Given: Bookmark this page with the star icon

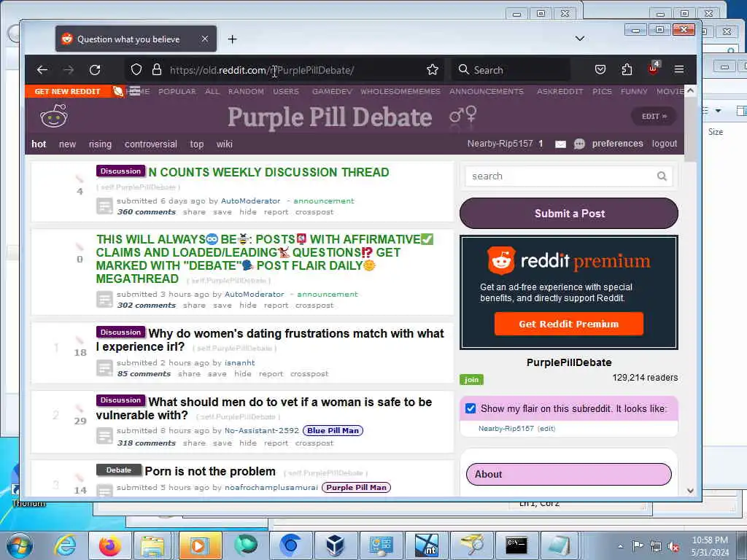Looking at the screenshot, I should point(432,70).
